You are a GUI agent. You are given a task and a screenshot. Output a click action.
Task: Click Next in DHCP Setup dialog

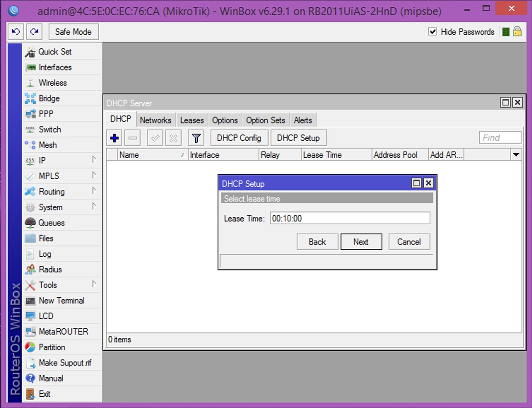pos(361,241)
